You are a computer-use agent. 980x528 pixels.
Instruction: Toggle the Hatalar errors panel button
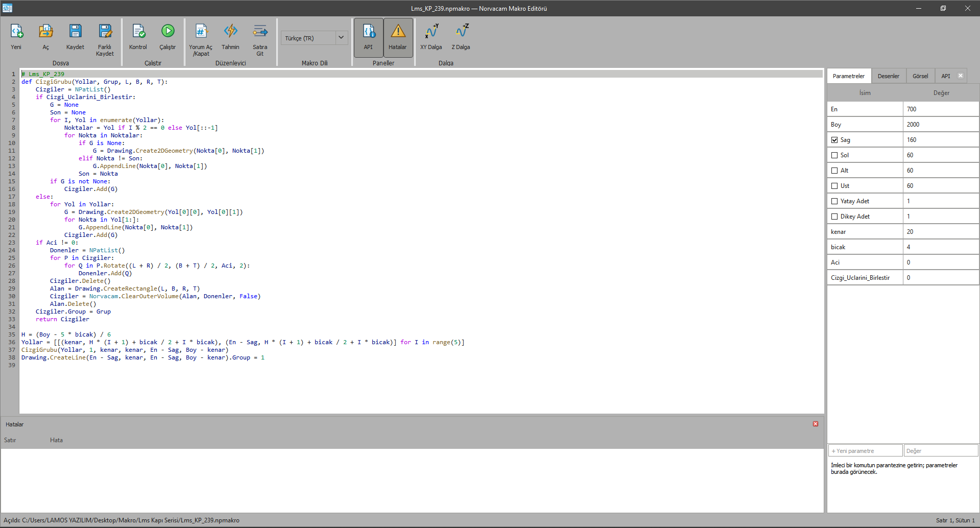tap(398, 37)
